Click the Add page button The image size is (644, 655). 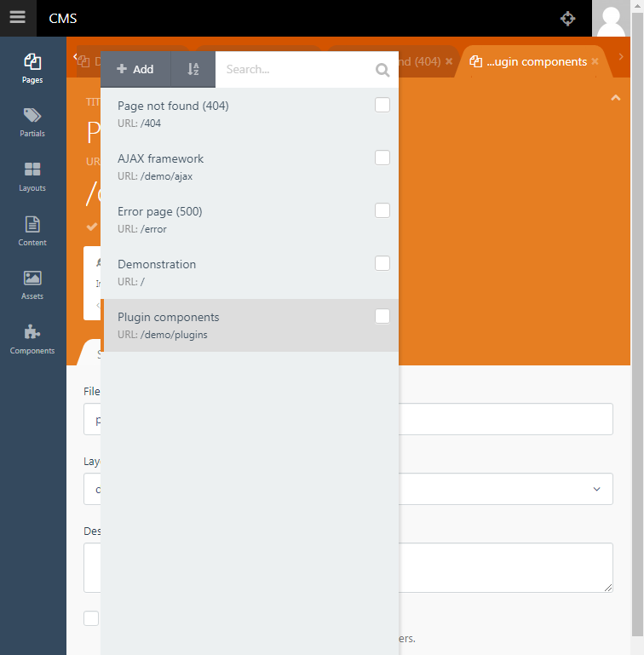[x=135, y=69]
